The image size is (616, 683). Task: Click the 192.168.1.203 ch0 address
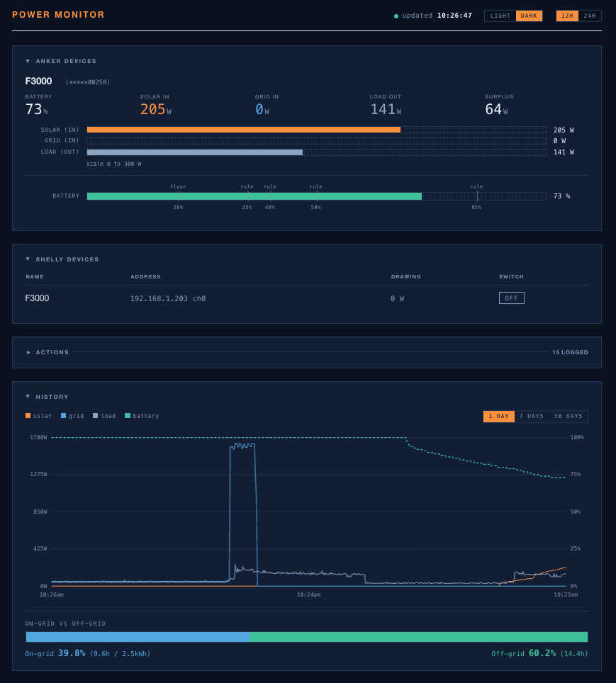168,298
